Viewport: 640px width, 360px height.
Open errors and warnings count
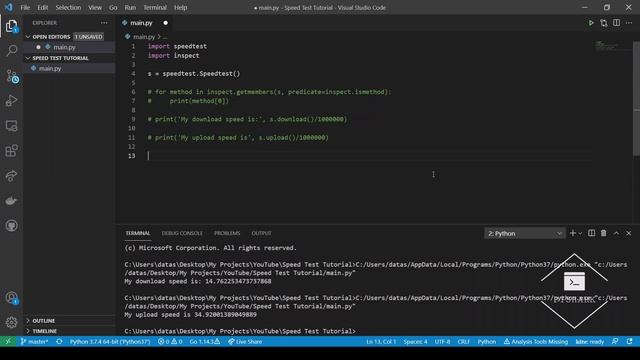click(170, 342)
